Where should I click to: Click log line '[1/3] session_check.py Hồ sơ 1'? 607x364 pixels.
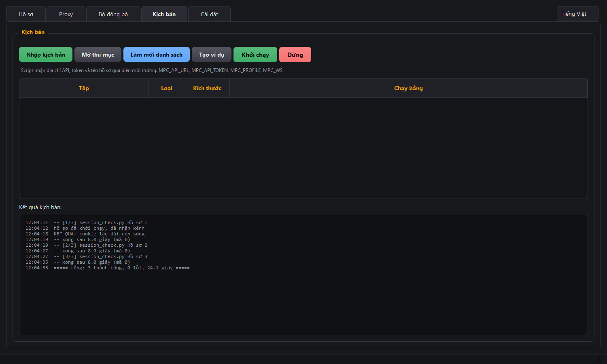click(86, 222)
